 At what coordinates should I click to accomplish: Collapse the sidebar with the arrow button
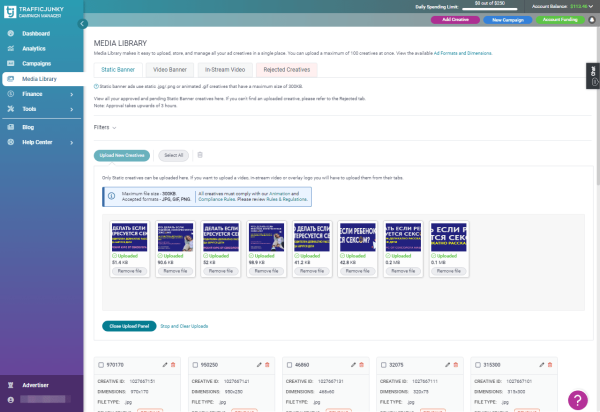click(x=81, y=22)
